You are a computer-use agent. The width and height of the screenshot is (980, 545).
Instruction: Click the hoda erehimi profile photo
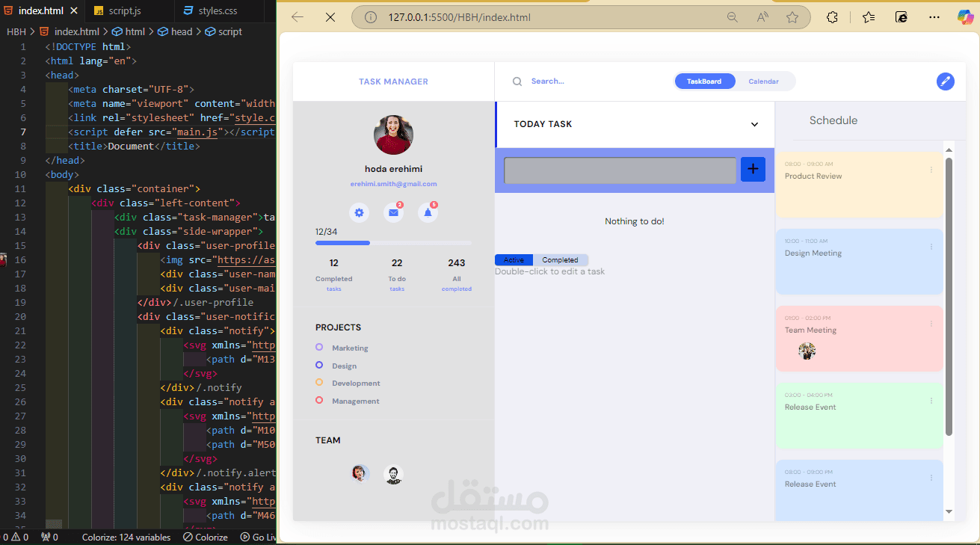pos(393,135)
